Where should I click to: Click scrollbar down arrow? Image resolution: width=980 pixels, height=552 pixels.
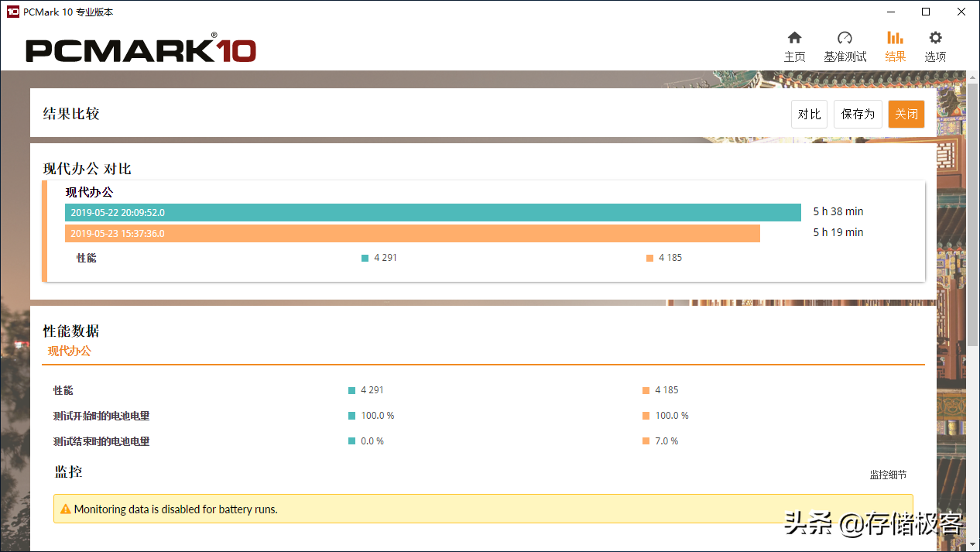tap(973, 545)
